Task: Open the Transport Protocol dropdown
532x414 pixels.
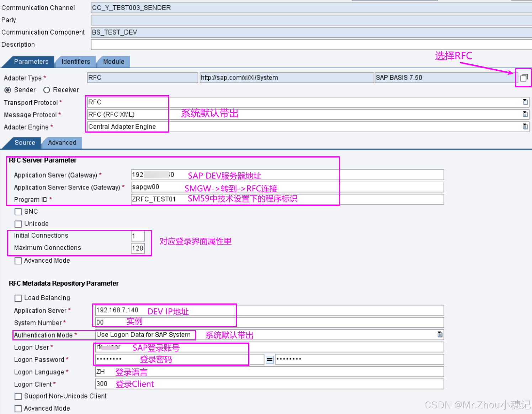Action: tap(525, 102)
